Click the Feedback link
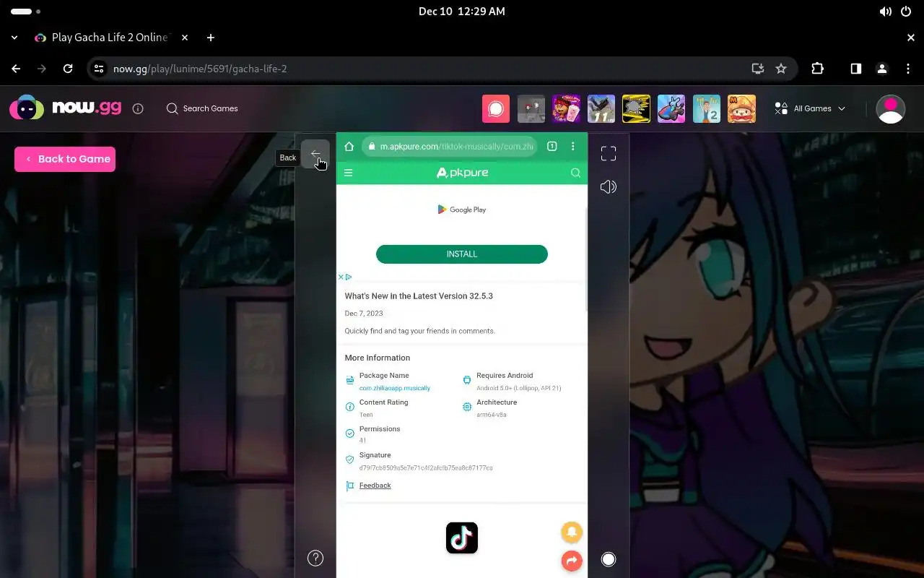The width and height of the screenshot is (924, 578). pos(375,486)
